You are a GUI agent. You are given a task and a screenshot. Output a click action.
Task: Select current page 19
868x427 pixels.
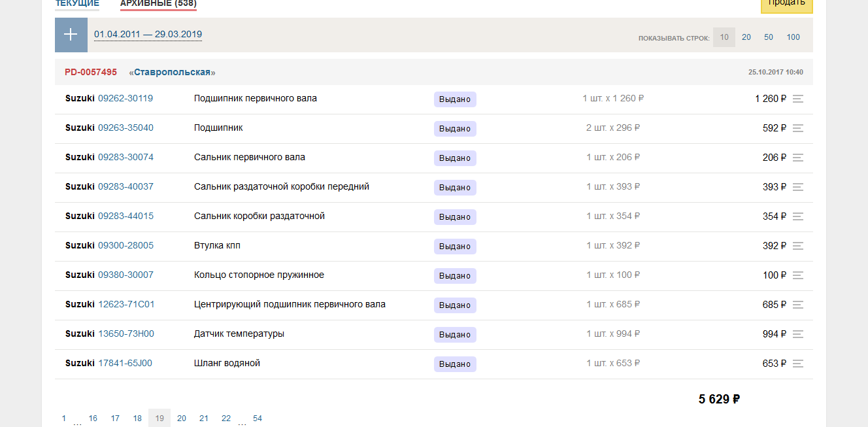click(159, 418)
